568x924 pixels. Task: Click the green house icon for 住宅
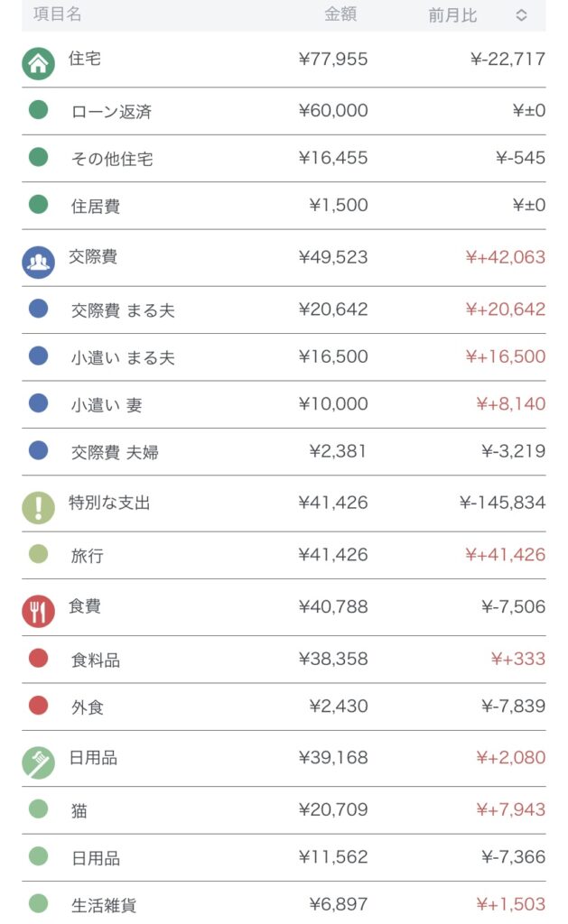pyautogui.click(x=38, y=62)
